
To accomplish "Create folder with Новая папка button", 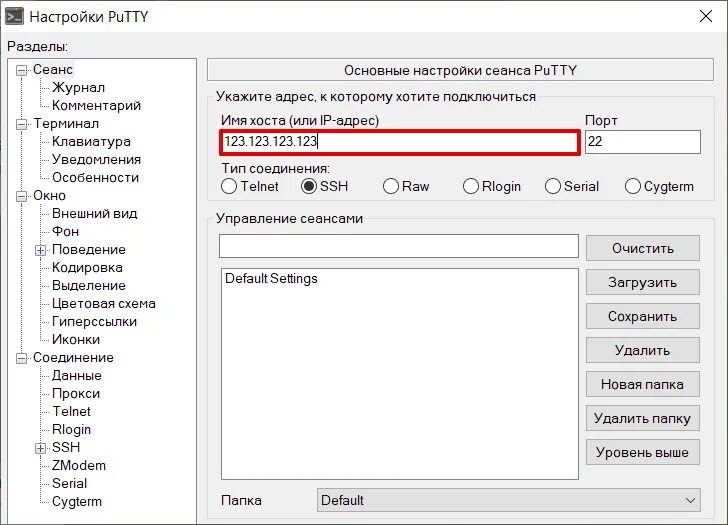I will click(643, 384).
